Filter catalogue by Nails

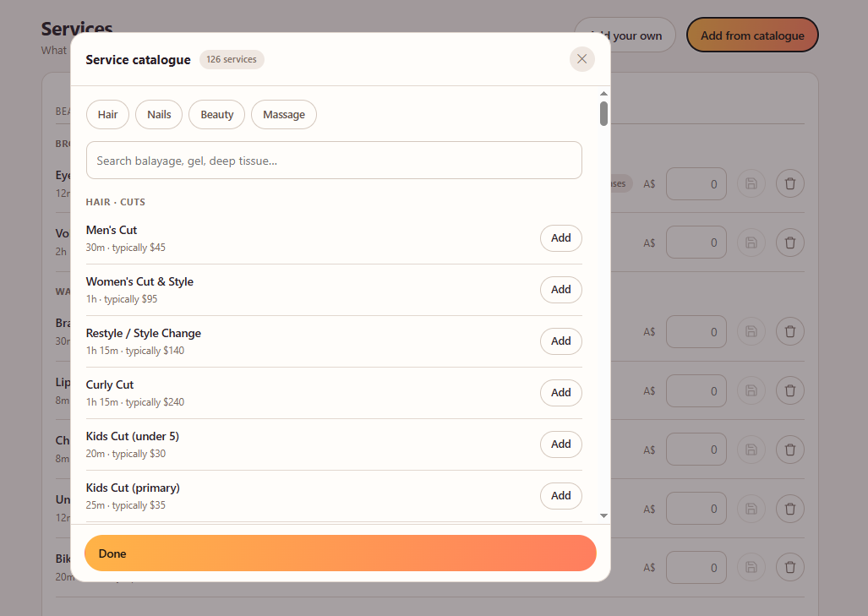(159, 115)
